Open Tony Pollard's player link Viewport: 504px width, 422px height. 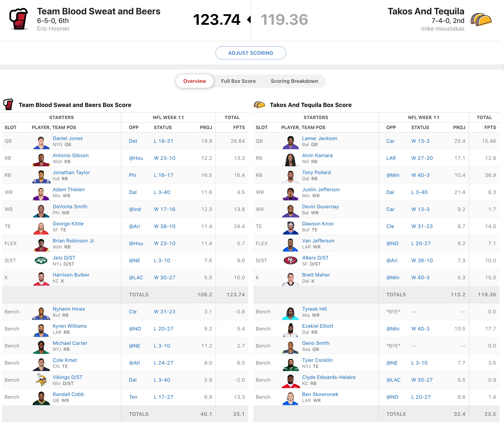[x=316, y=173]
